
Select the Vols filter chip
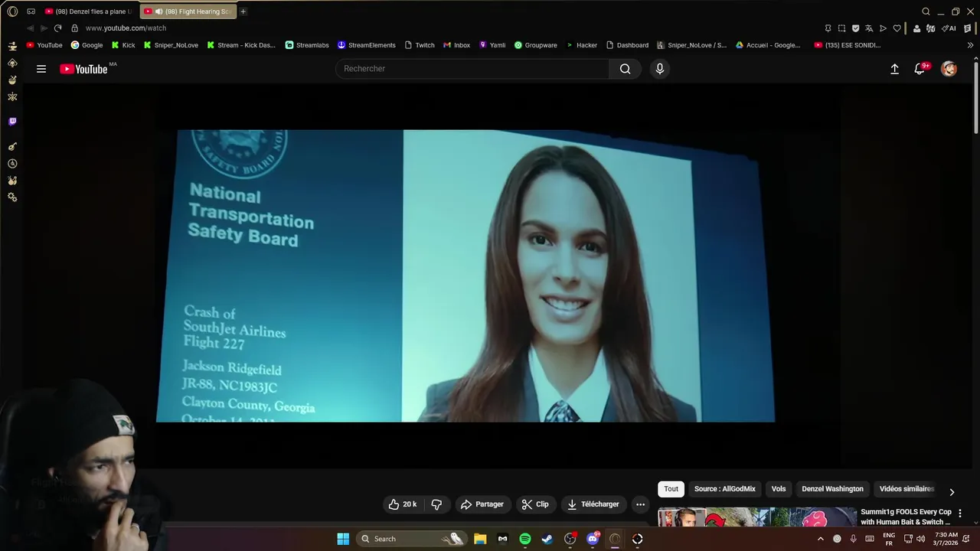779,489
